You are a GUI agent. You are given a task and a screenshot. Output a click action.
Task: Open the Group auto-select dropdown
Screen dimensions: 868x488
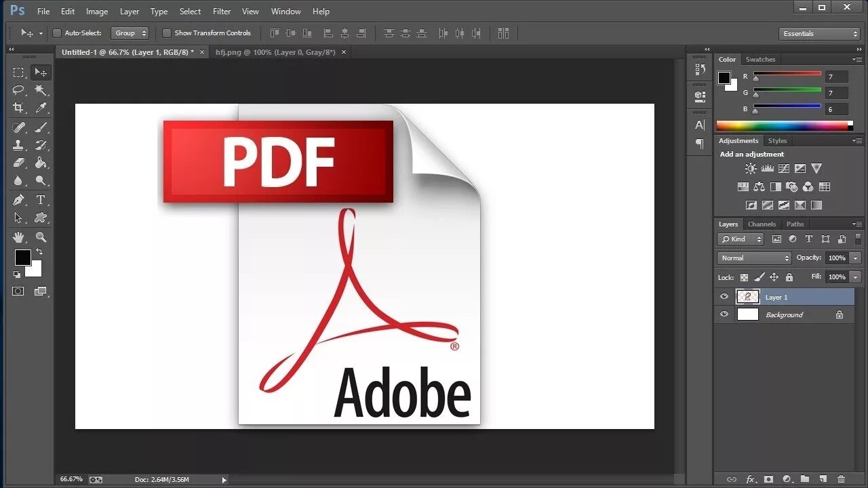[130, 33]
